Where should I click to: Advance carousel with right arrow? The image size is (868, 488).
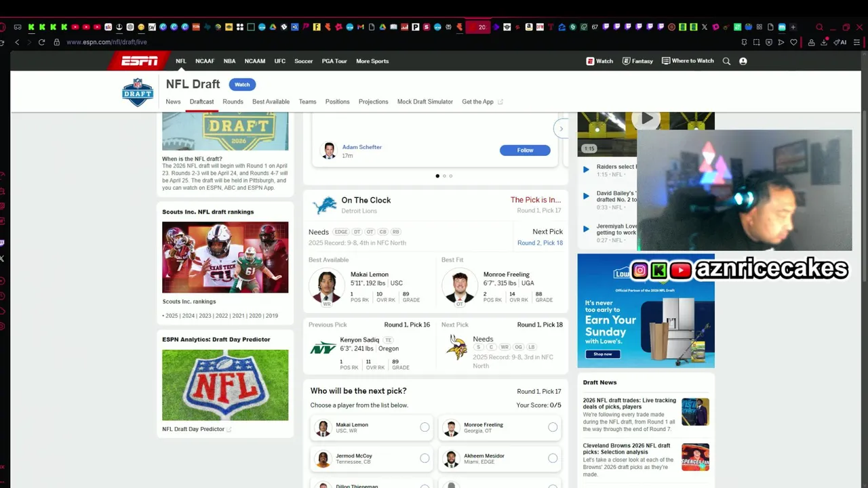[561, 128]
